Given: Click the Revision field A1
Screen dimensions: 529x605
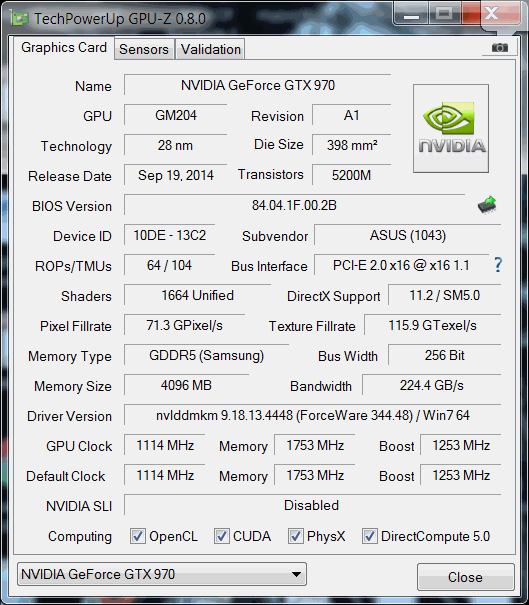Looking at the screenshot, I should [x=352, y=115].
